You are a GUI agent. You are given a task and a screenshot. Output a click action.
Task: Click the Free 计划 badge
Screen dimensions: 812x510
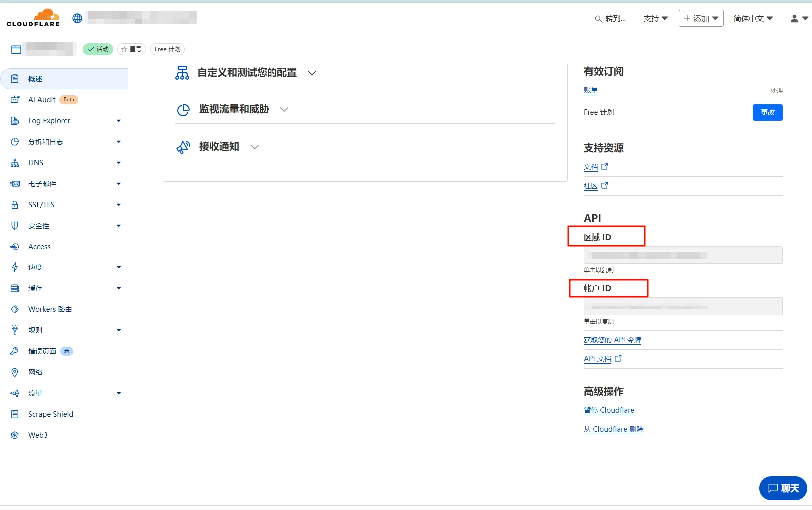click(167, 49)
